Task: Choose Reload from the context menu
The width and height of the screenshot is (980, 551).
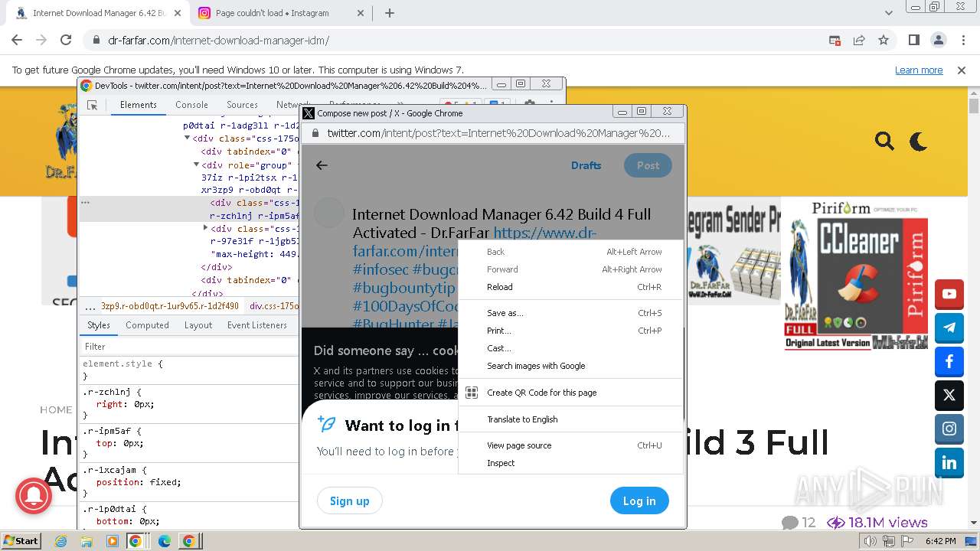Action: coord(570,287)
